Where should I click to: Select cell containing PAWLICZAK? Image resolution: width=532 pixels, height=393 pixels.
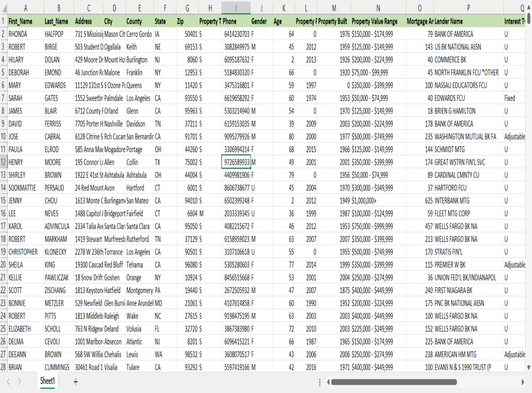click(59, 278)
